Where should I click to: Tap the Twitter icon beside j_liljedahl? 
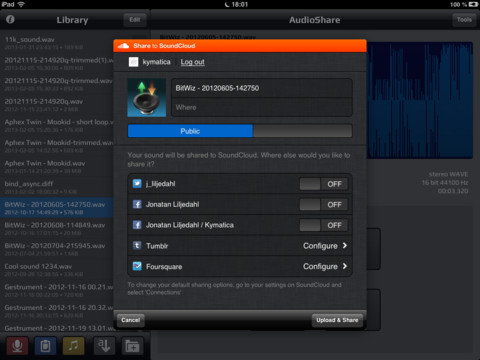tap(137, 184)
